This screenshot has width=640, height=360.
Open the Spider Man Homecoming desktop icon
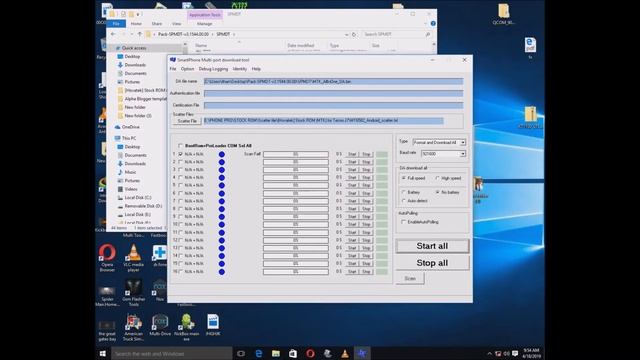[x=107, y=296]
